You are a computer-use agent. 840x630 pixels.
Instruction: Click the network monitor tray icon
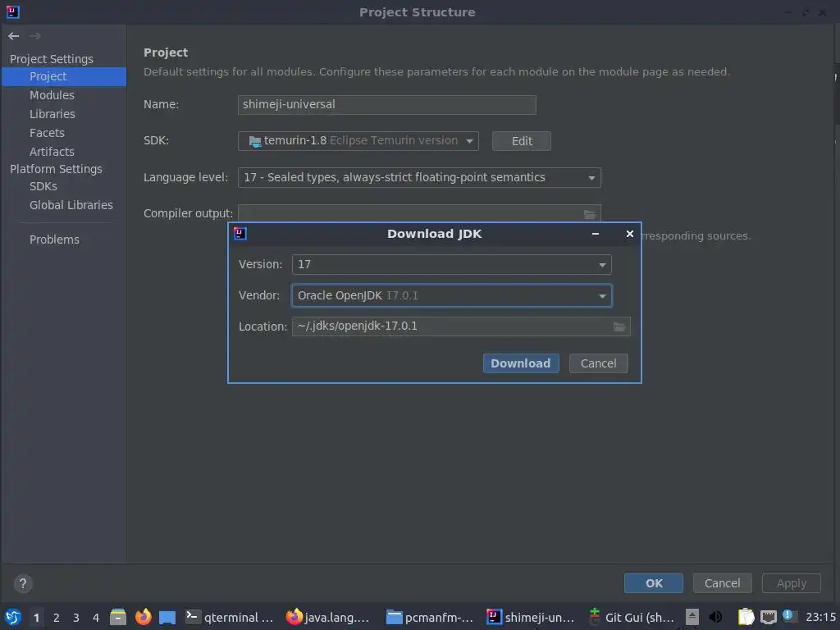[768, 617]
